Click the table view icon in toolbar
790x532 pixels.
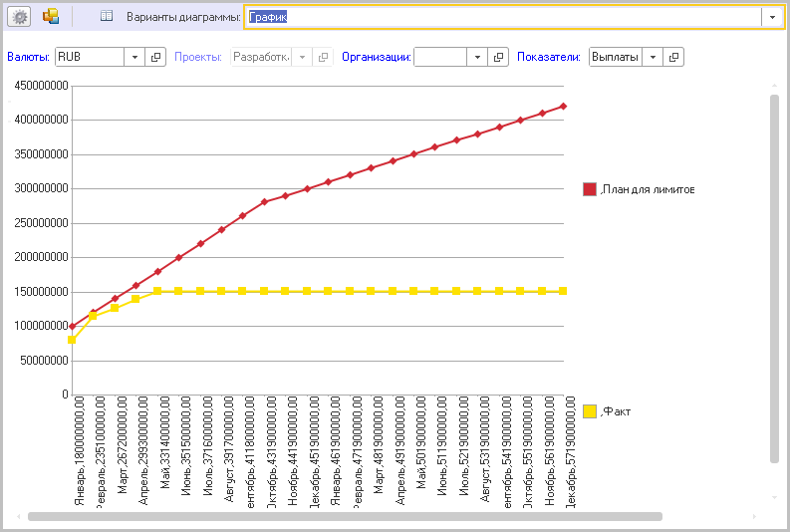pyautogui.click(x=107, y=17)
